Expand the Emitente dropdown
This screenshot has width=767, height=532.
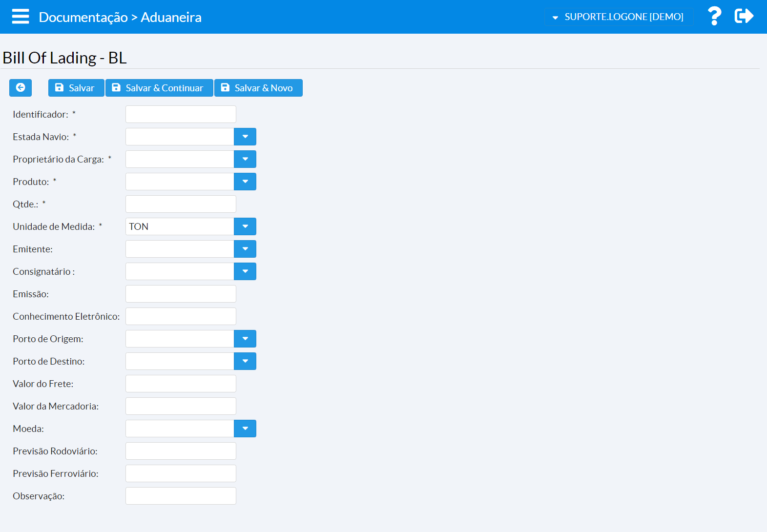(245, 249)
